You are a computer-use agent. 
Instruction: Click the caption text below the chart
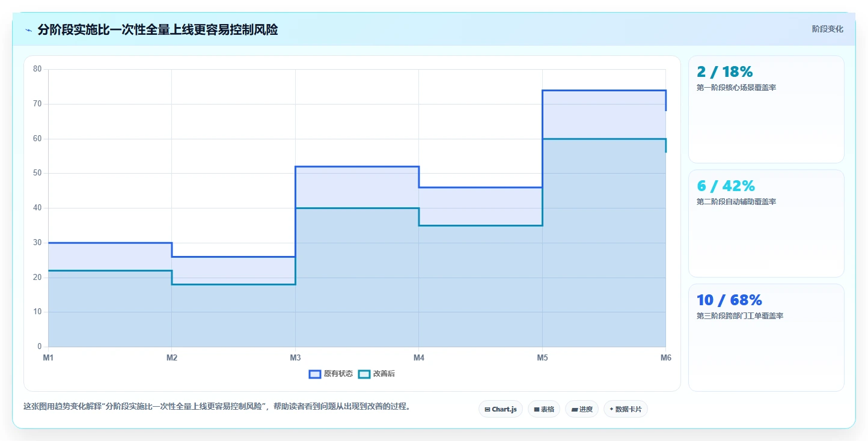tap(218, 406)
